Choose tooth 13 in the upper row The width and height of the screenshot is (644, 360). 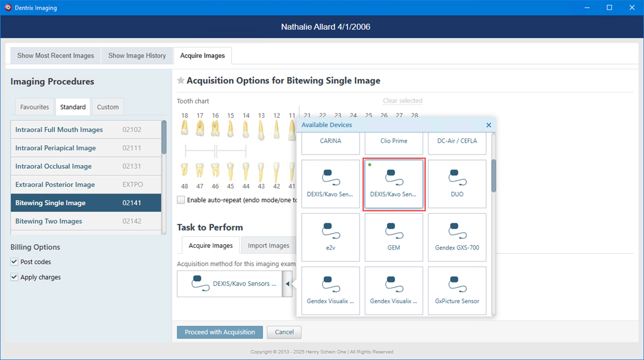point(261,130)
